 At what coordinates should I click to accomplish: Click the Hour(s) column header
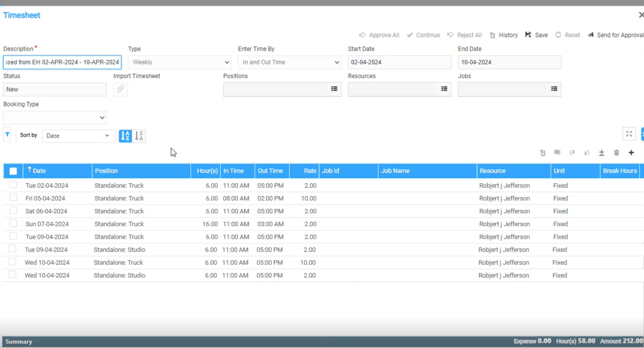[207, 171]
